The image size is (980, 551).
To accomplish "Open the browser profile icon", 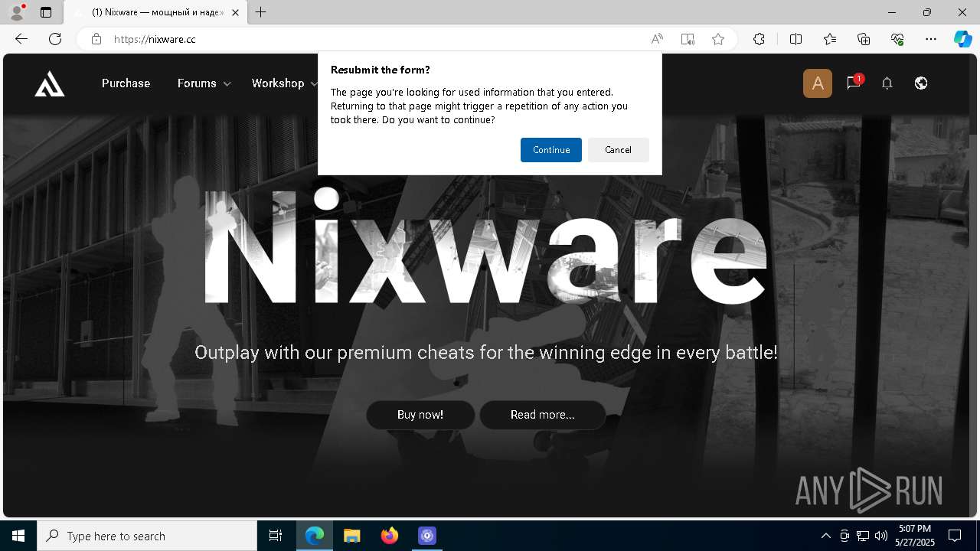I will (16, 12).
